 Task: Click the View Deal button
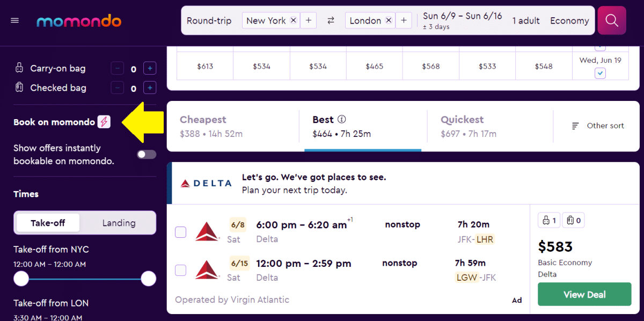[x=584, y=294]
